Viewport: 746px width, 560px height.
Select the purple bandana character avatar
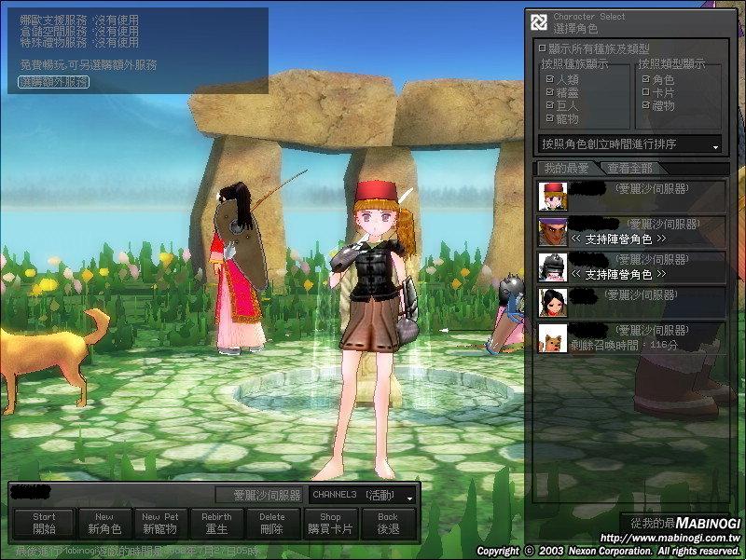tap(553, 231)
